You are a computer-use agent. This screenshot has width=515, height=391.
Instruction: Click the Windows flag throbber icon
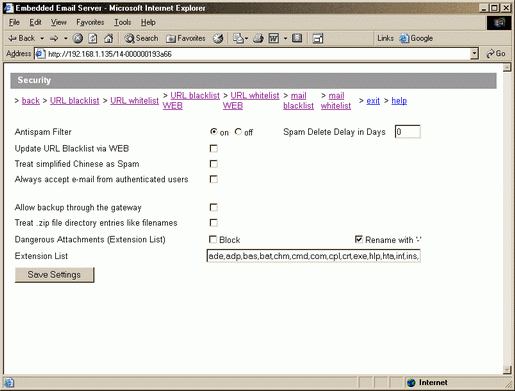[x=499, y=23]
